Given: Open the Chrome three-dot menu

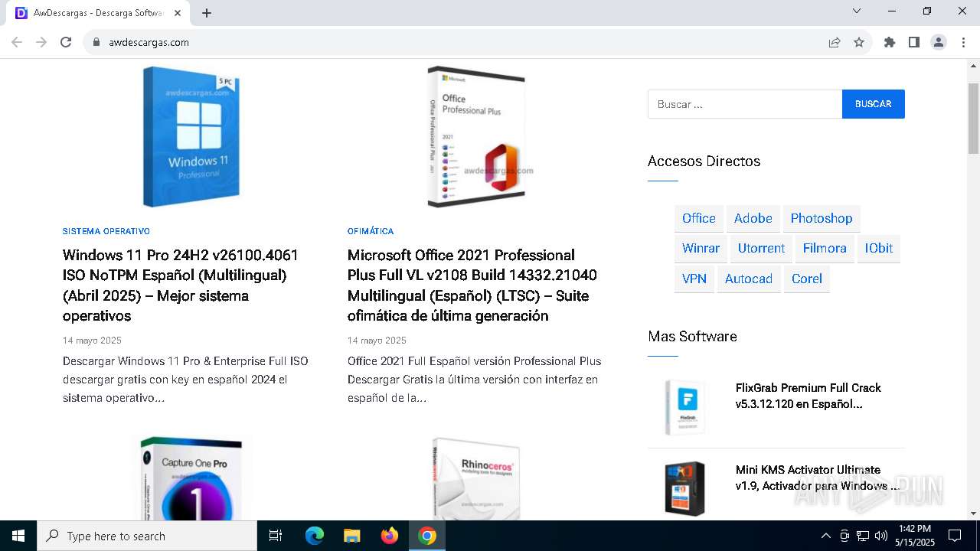Looking at the screenshot, I should 962,42.
